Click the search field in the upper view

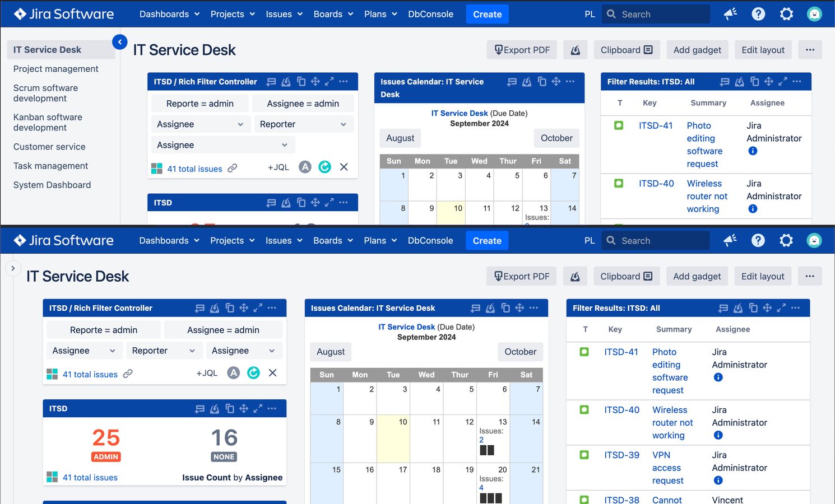click(x=656, y=14)
